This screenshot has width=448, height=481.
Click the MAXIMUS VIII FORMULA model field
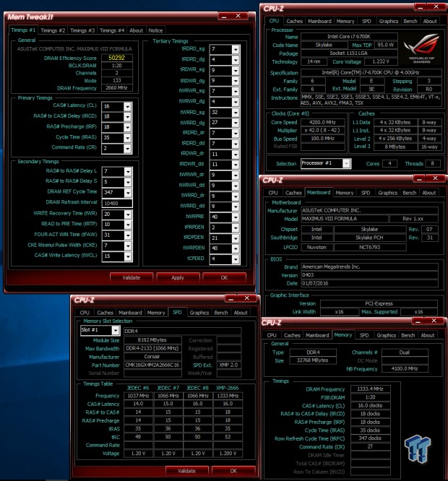tap(344, 219)
